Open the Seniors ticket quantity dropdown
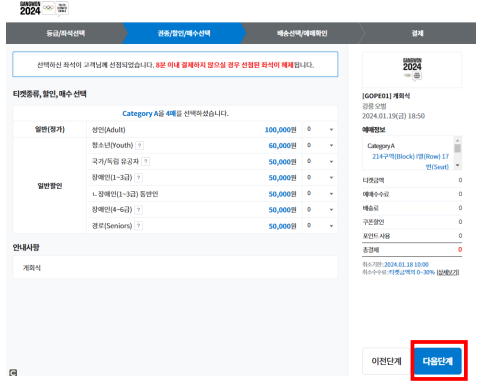Viewport: 486px width, 392px height. (320, 226)
